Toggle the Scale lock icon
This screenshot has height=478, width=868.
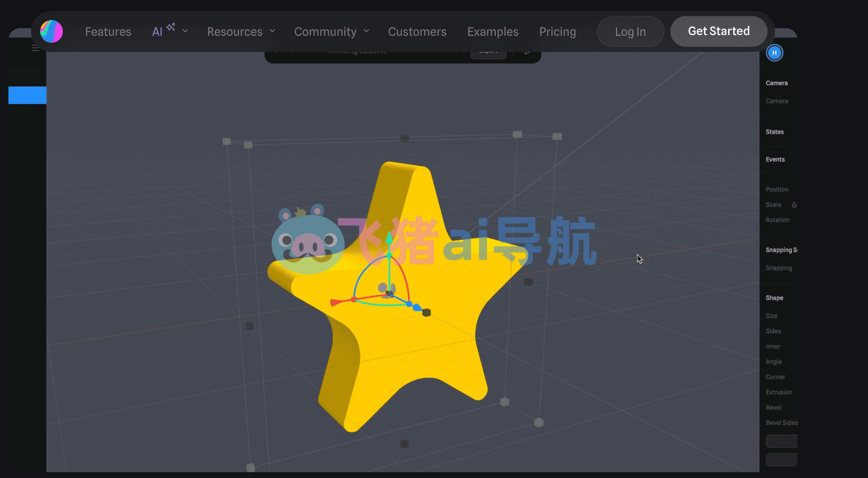click(x=794, y=205)
